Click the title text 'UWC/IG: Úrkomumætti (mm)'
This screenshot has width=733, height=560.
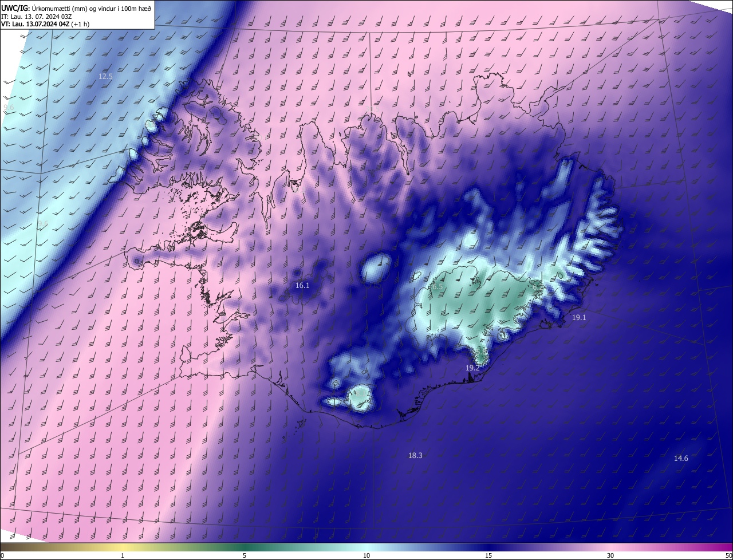(x=44, y=8)
